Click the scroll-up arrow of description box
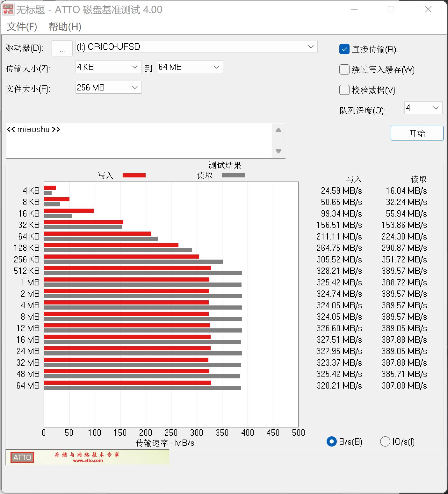448x494 pixels. click(x=278, y=130)
